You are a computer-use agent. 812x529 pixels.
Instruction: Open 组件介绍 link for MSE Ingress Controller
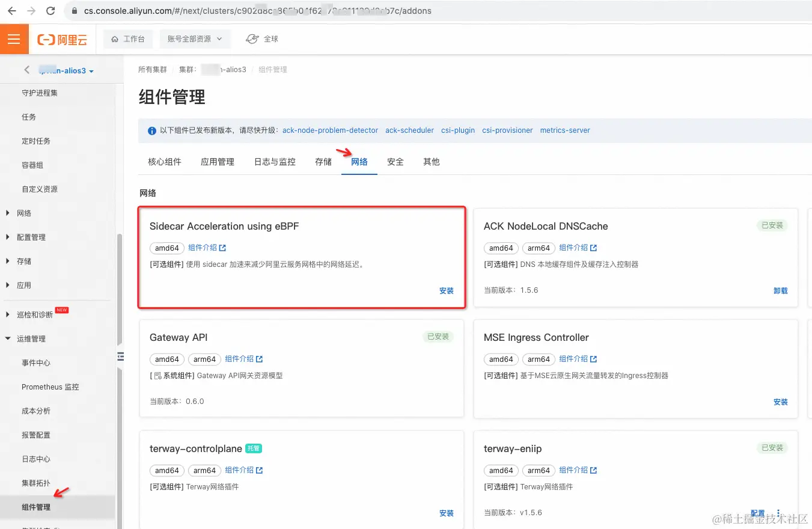(578, 359)
